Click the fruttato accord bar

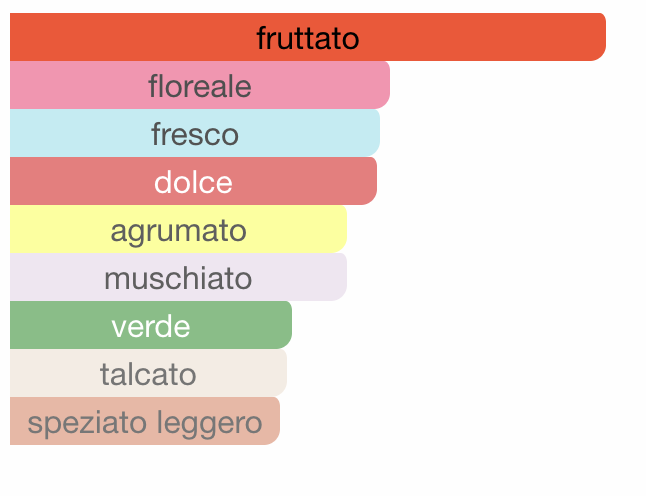[x=308, y=37]
